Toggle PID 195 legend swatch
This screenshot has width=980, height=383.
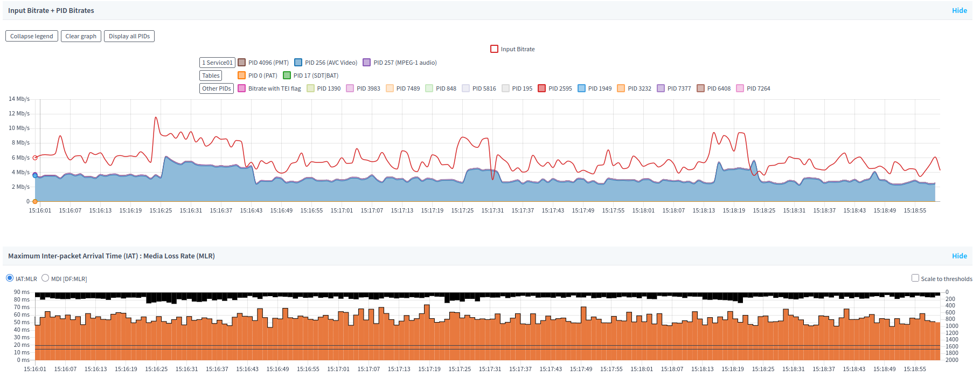[505, 88]
